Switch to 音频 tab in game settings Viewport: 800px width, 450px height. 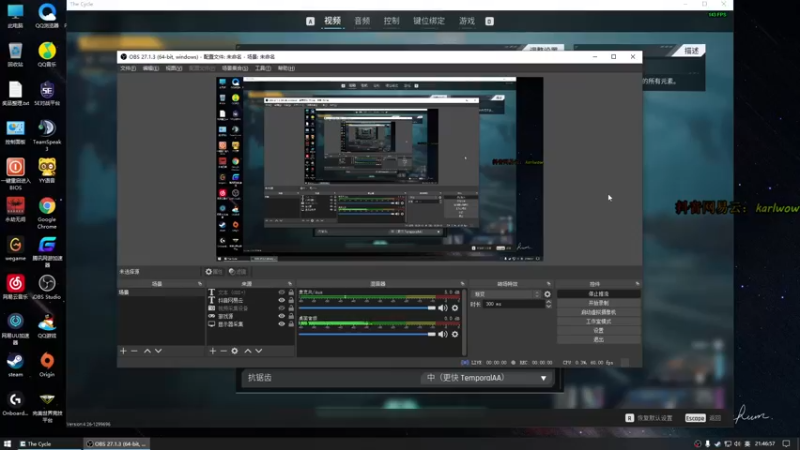coord(362,21)
